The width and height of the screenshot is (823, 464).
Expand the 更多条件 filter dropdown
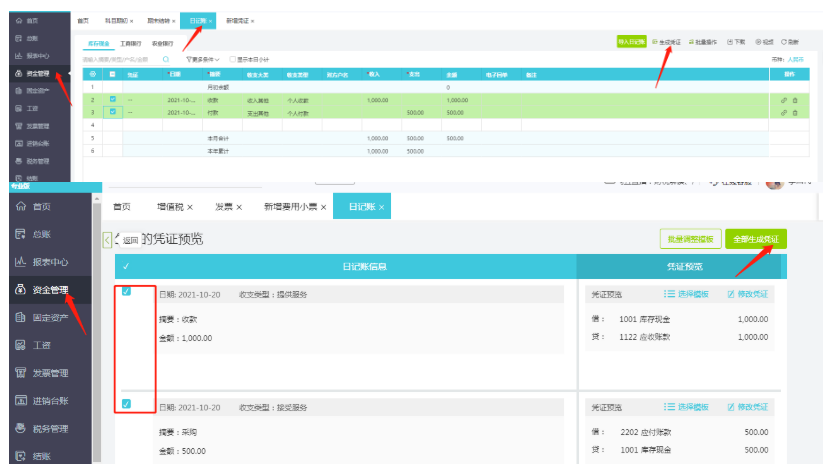tap(204, 60)
